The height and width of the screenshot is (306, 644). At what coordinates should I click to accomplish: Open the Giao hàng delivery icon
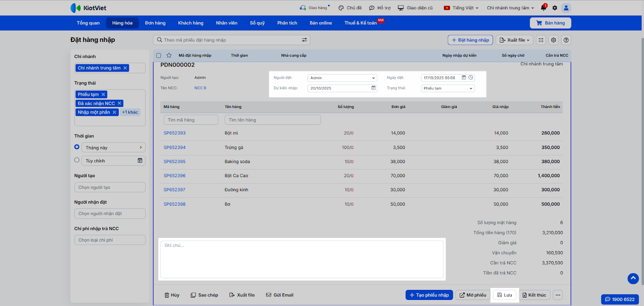coord(303,8)
